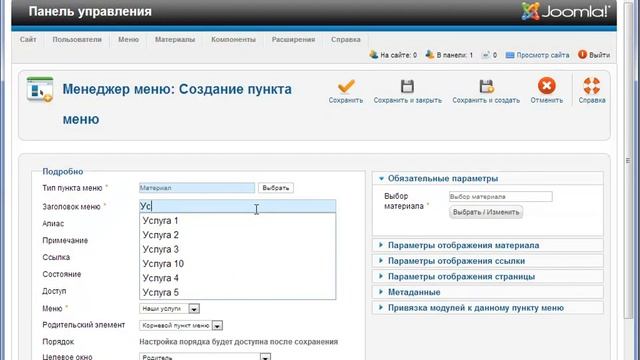This screenshot has height=360, width=640.
Task: Click the messages counter 0 icon
Action: pos(489,55)
